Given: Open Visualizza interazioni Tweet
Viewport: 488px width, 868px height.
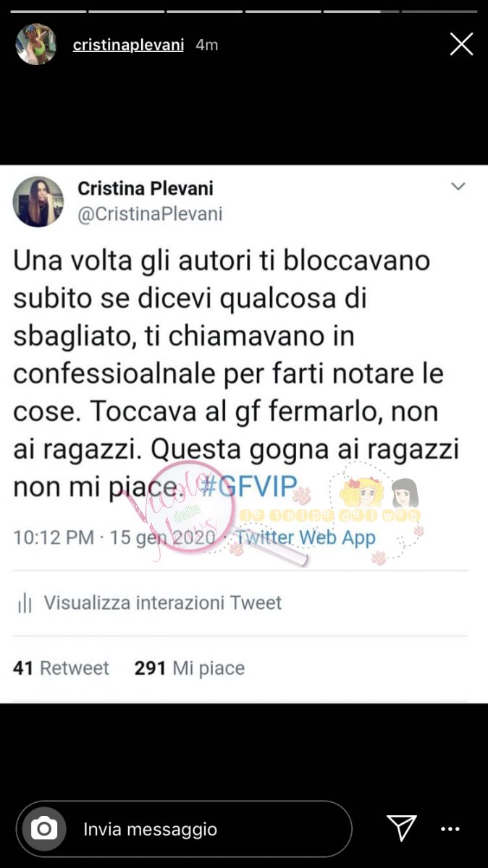Looking at the screenshot, I should pos(163,603).
